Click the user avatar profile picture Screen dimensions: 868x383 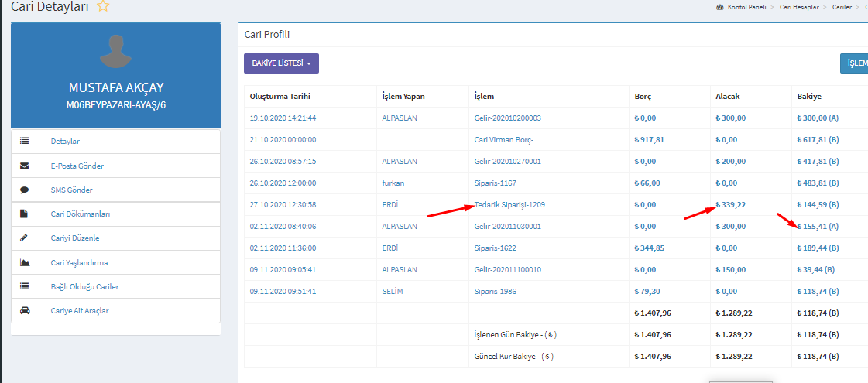pyautogui.click(x=115, y=50)
